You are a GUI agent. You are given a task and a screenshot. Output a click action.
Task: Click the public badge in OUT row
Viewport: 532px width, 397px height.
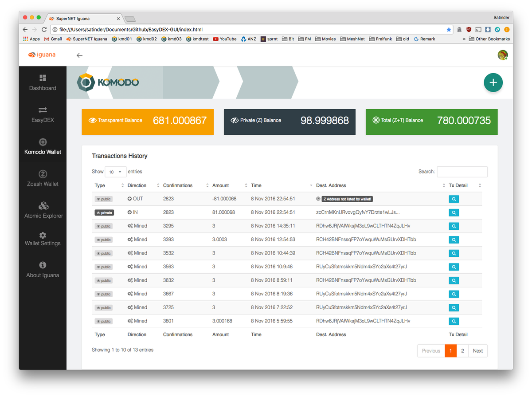(103, 199)
